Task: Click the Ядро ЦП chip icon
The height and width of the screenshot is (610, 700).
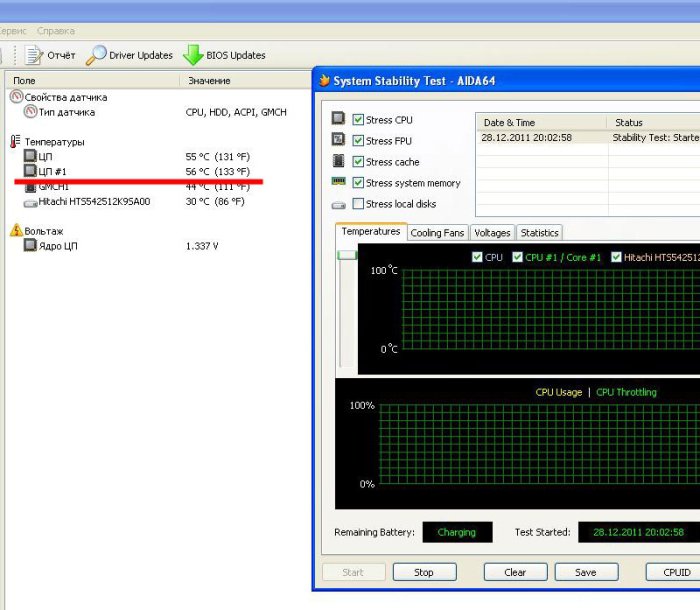Action: pos(30,245)
